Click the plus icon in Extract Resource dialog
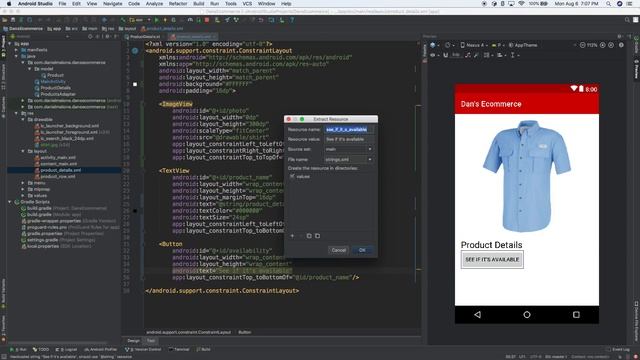Viewport: 640px width, 360px height. pos(292,236)
